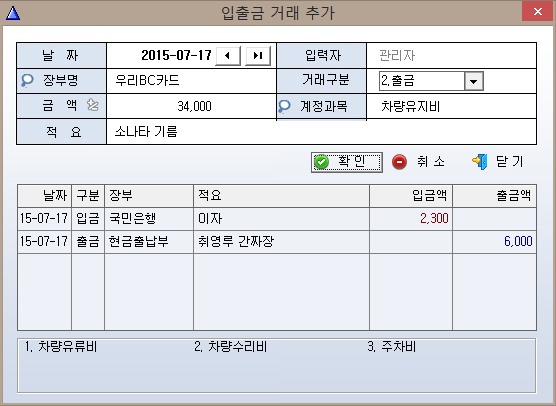556x406 pixels.
Task: Close the dialog using 닫기
Action: coord(498,162)
